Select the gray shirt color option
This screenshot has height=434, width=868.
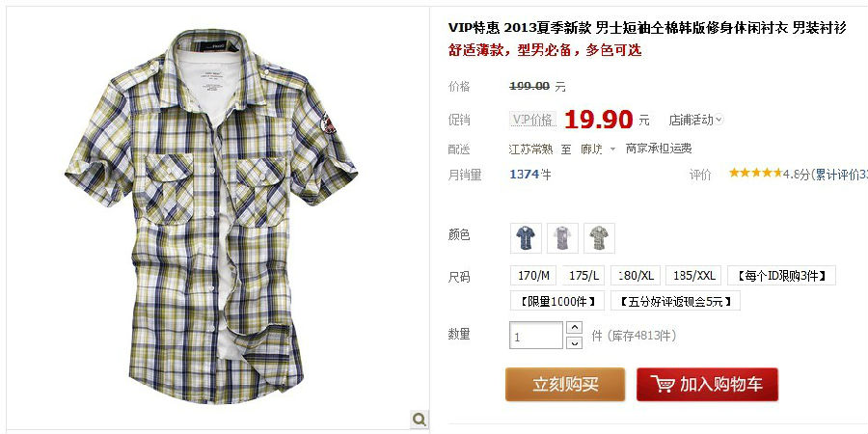(x=562, y=238)
